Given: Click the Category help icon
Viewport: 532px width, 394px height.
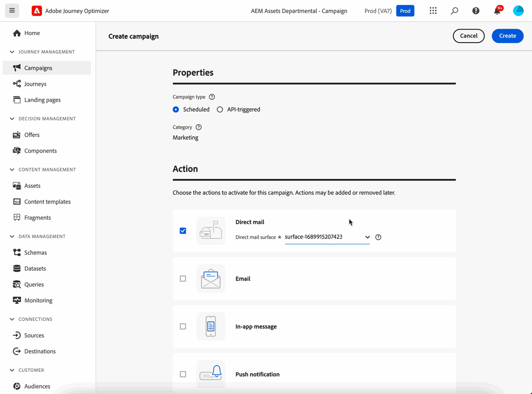Looking at the screenshot, I should tap(198, 127).
